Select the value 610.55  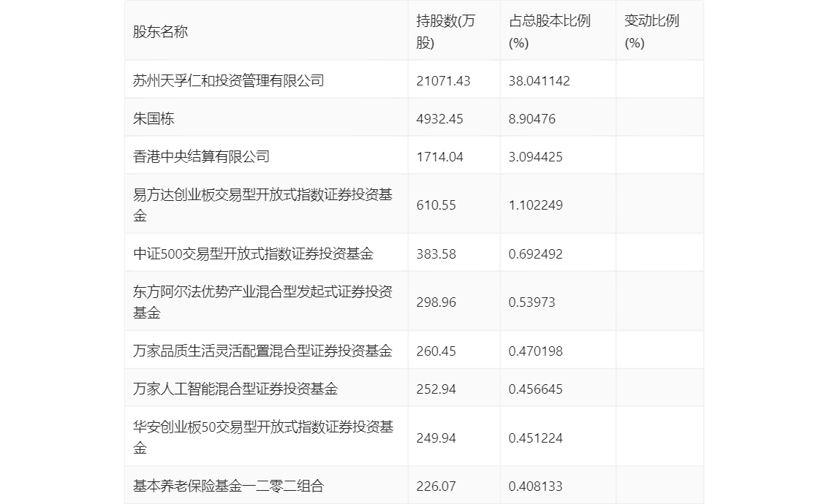pyautogui.click(x=436, y=205)
